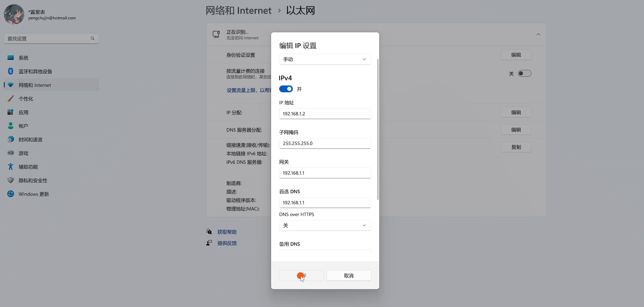Click the 提供反馈 feedback icon

coord(209,243)
